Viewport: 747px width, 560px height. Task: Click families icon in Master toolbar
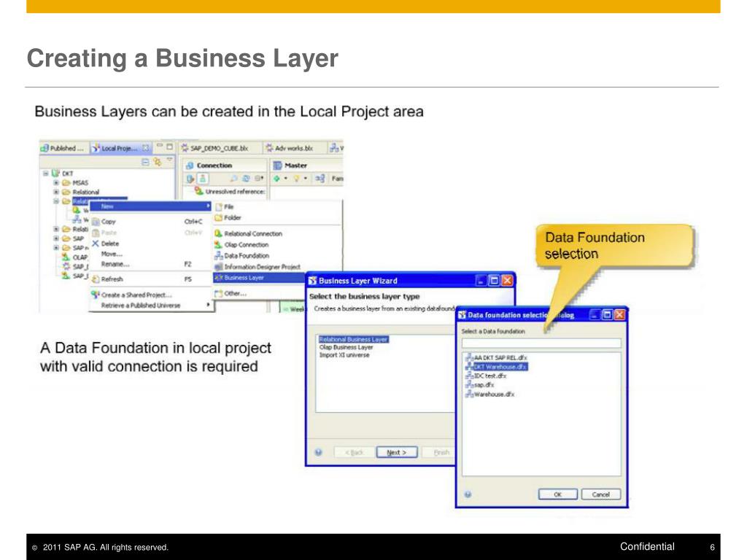(320, 179)
